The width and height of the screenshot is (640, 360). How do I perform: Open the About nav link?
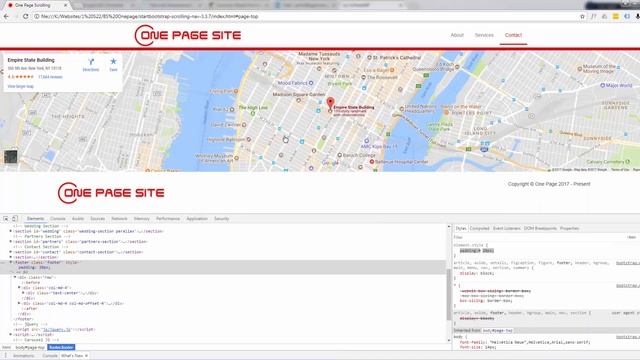[x=457, y=35]
